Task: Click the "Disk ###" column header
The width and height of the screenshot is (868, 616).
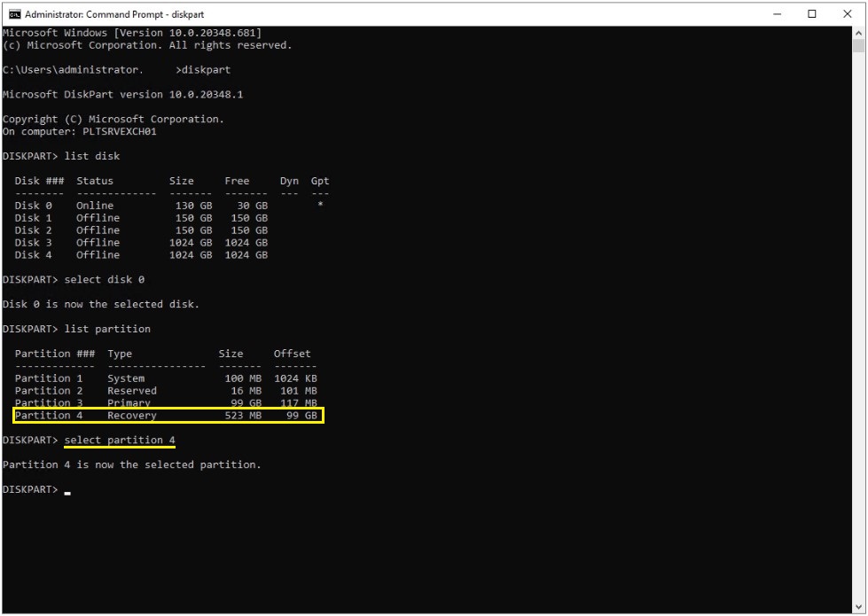Action: 39,181
